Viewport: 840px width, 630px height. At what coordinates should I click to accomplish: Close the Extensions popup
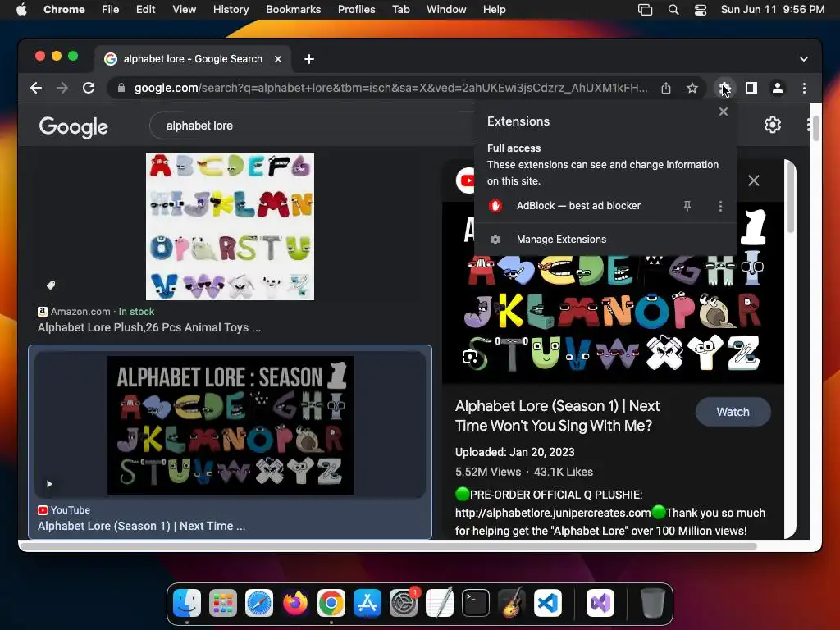point(724,112)
